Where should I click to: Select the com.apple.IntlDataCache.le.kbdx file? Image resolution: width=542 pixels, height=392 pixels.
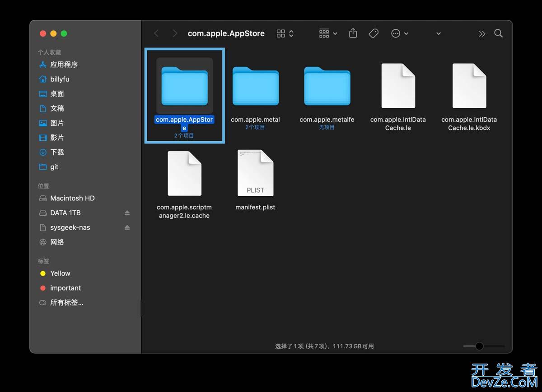pos(469,86)
